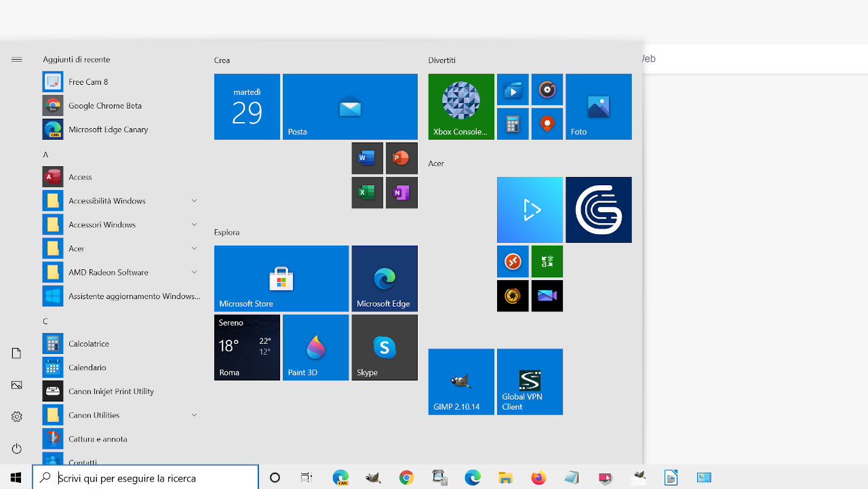Click the Esplora group header
The height and width of the screenshot is (489, 868).
(x=226, y=232)
